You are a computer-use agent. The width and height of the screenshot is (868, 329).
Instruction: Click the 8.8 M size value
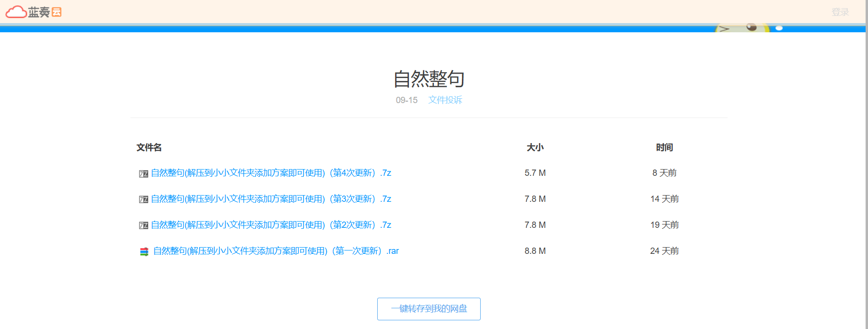click(x=535, y=251)
